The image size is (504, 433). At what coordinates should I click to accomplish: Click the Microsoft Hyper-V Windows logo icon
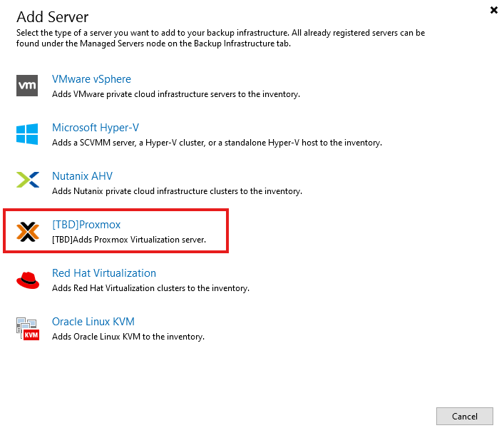(27, 134)
